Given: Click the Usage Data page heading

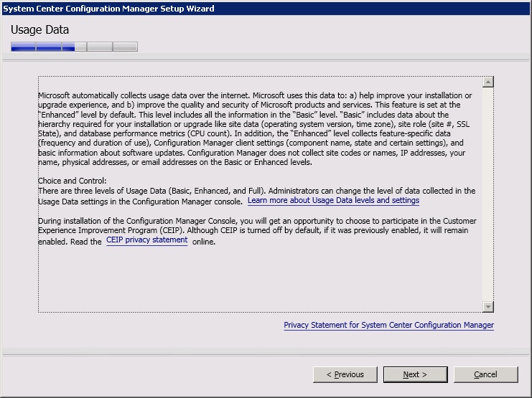Looking at the screenshot, I should click(39, 30).
